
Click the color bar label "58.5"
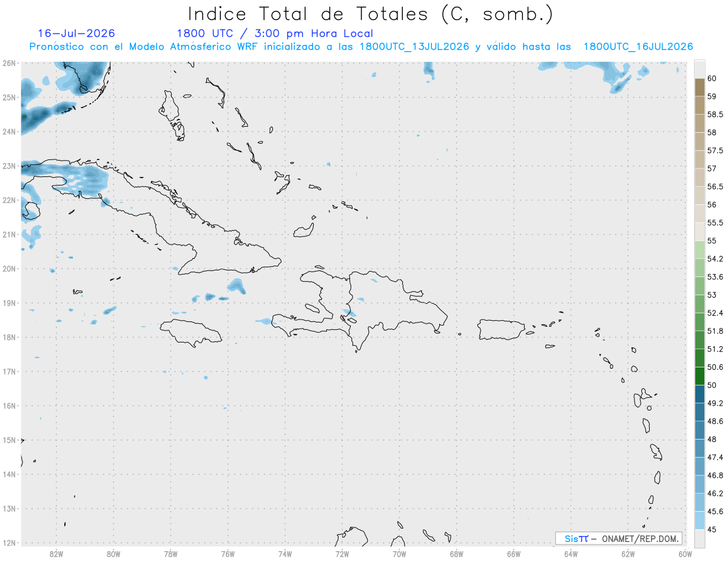click(x=715, y=115)
